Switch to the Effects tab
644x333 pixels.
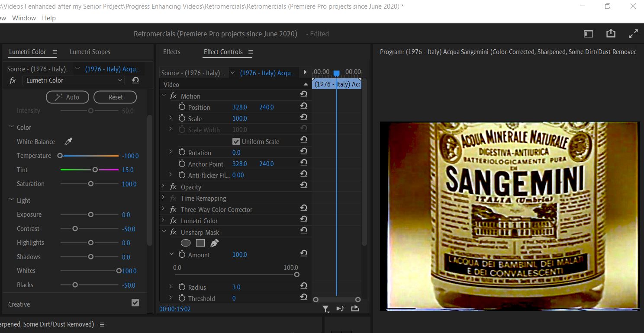(172, 52)
